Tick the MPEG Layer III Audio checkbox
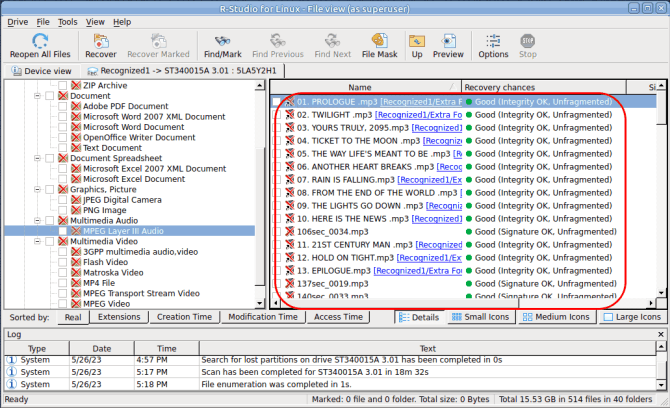Image resolution: width=670 pixels, height=408 pixels. point(62,231)
